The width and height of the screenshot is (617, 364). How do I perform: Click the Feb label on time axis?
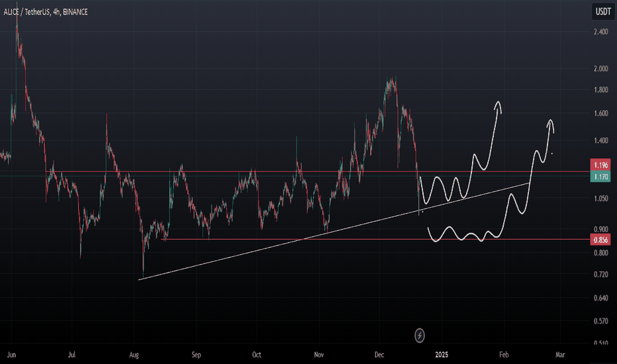click(504, 355)
